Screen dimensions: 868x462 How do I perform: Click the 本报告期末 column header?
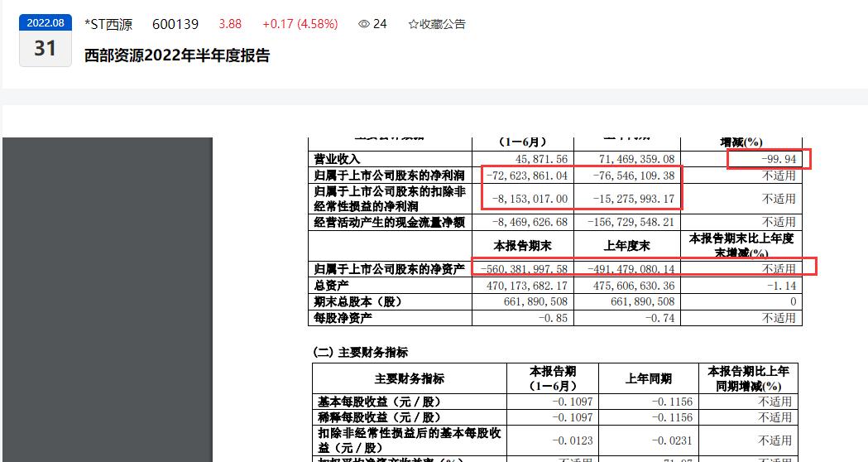pos(523,245)
